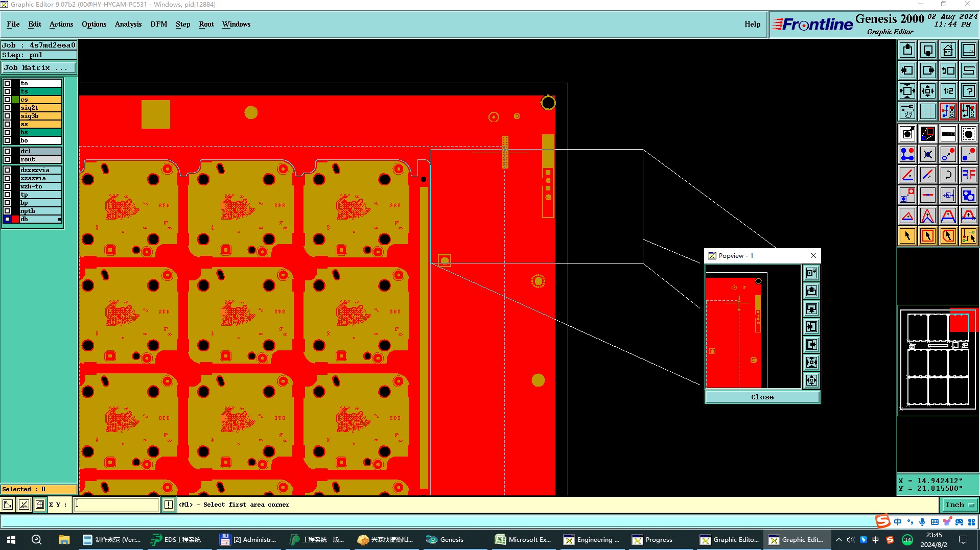
Task: Click the first snap icon left of XY field
Action: 8,505
